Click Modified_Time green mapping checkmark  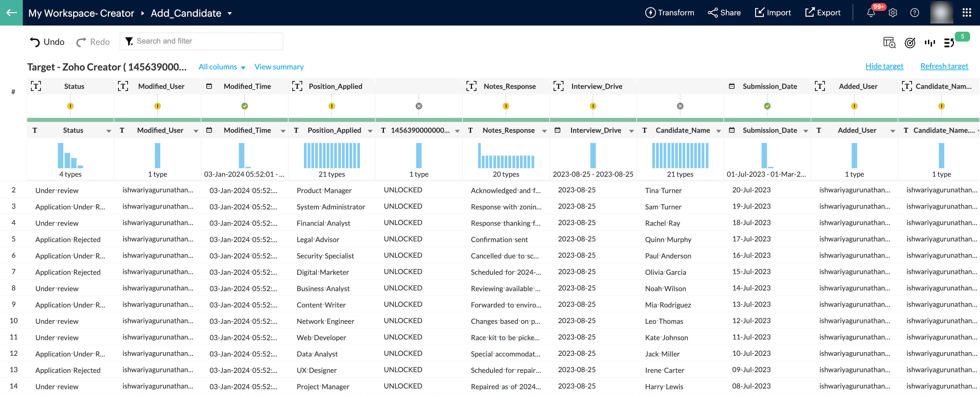[245, 106]
